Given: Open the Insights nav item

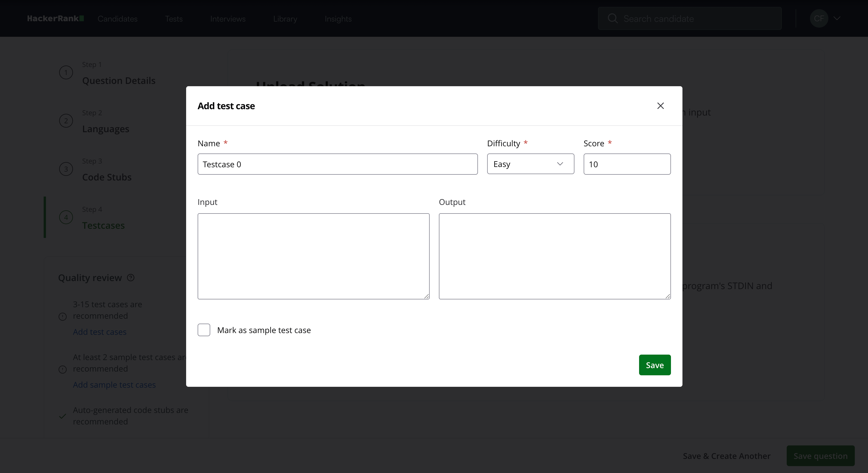Looking at the screenshot, I should 338,19.
